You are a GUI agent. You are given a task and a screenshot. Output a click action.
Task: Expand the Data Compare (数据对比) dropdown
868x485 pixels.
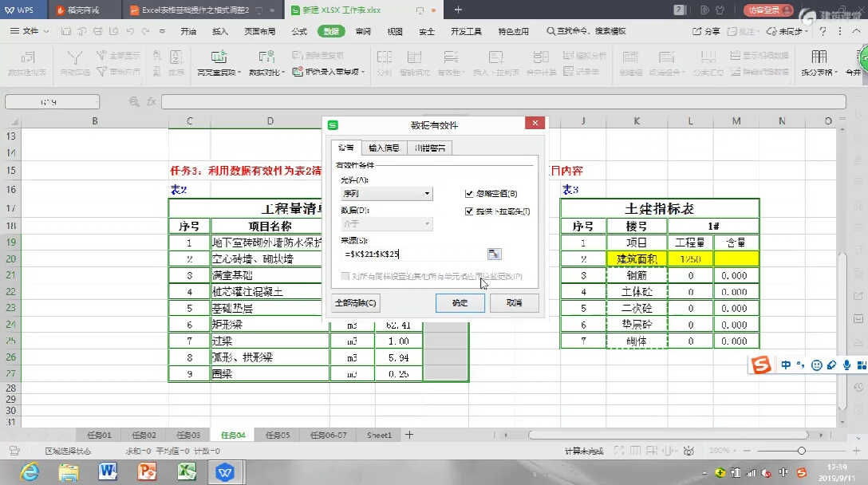tap(283, 73)
